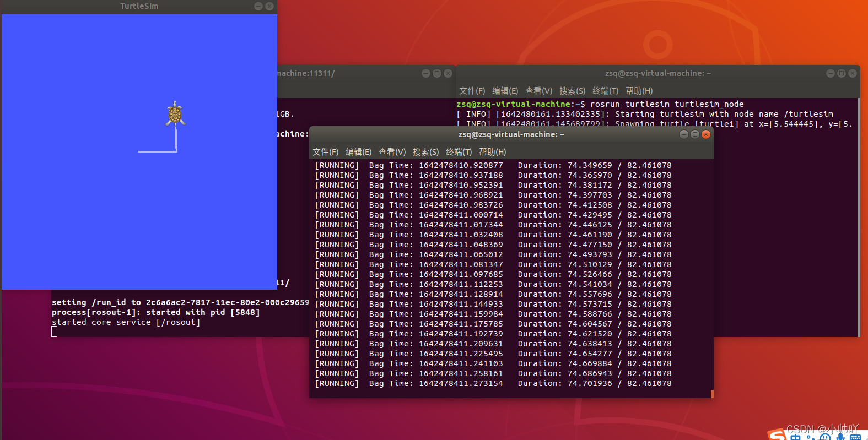The width and height of the screenshot is (868, 440).
Task: Open 编辑(E) menu in front terminal
Action: coord(358,152)
